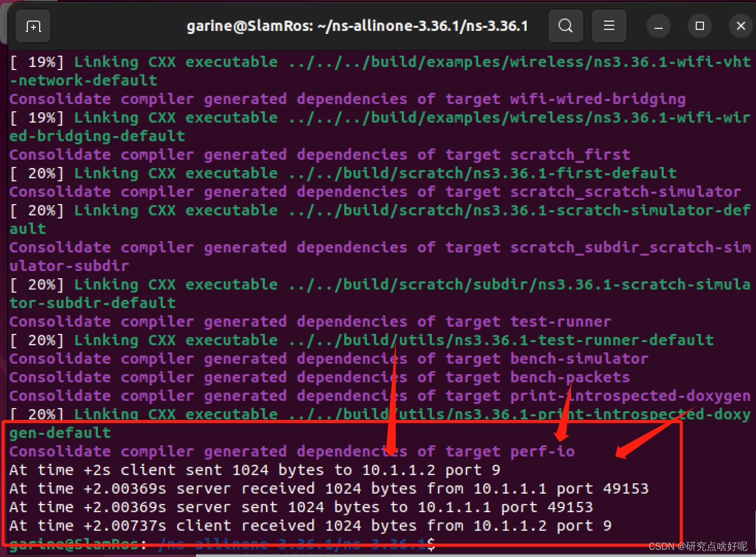The width and height of the screenshot is (756, 557).
Task: Open the terminal search icon
Action: [x=565, y=26]
